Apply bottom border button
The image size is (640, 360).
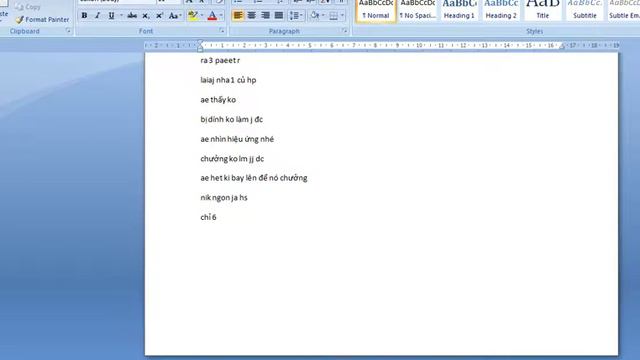pos(333,16)
